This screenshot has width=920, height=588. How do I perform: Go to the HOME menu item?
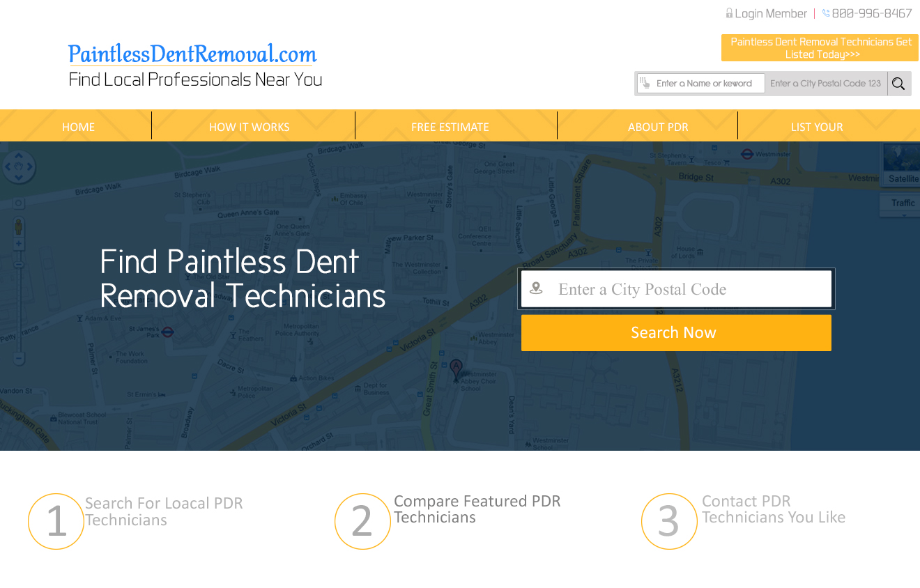[x=78, y=127]
